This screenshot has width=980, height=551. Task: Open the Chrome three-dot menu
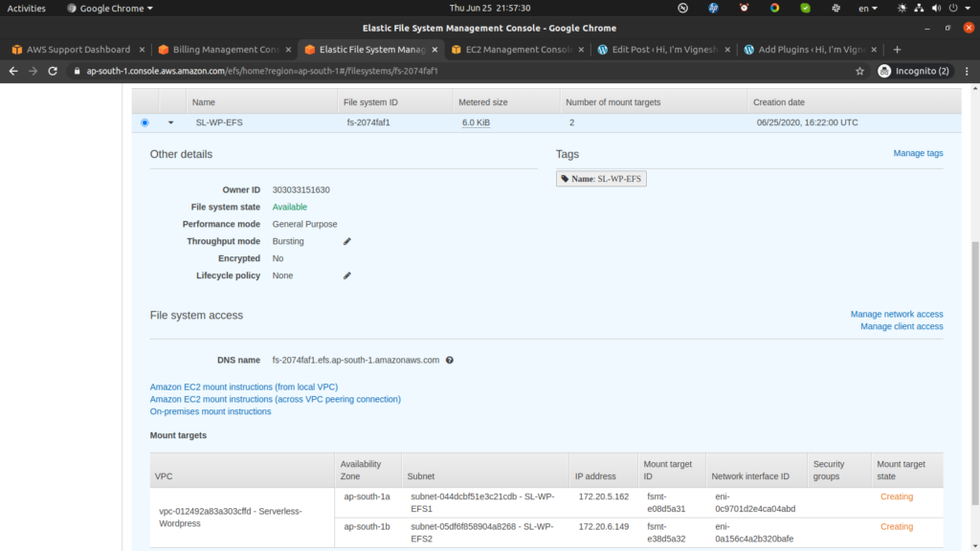coord(967,71)
